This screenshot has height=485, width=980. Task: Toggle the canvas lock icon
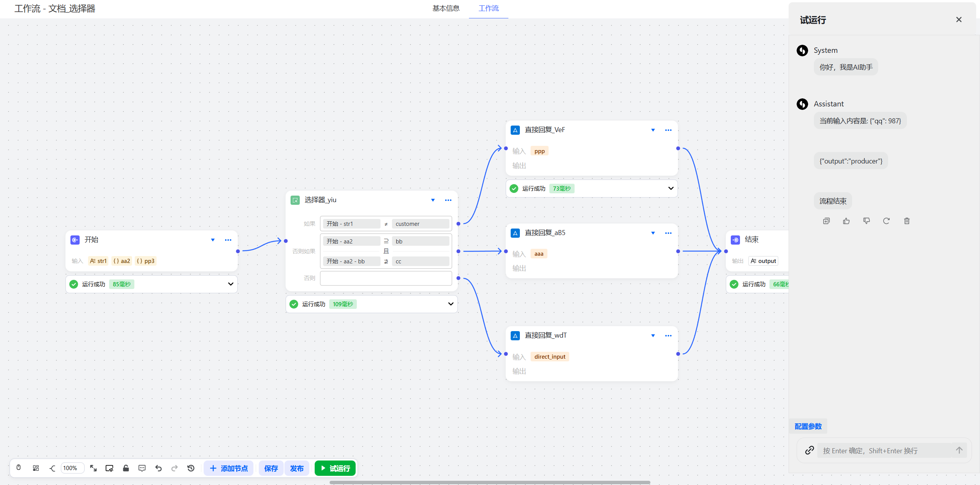[x=126, y=468]
